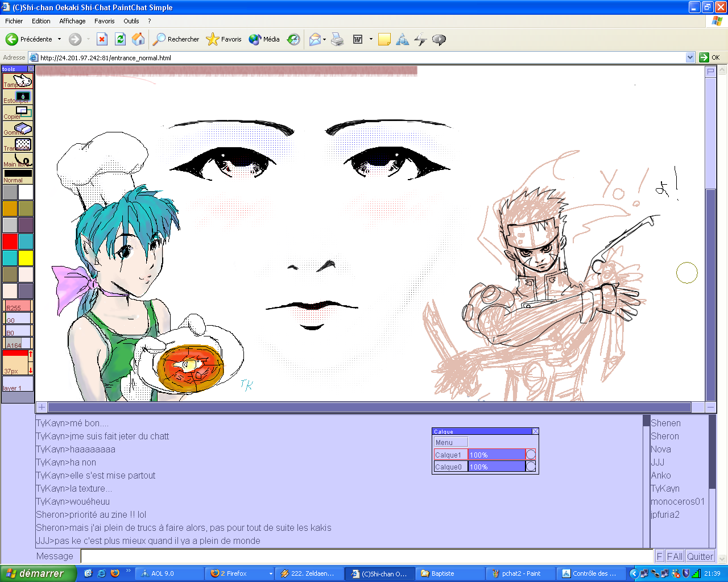The height and width of the screenshot is (582, 728).
Task: Open the Favoris menu
Action: (x=105, y=21)
